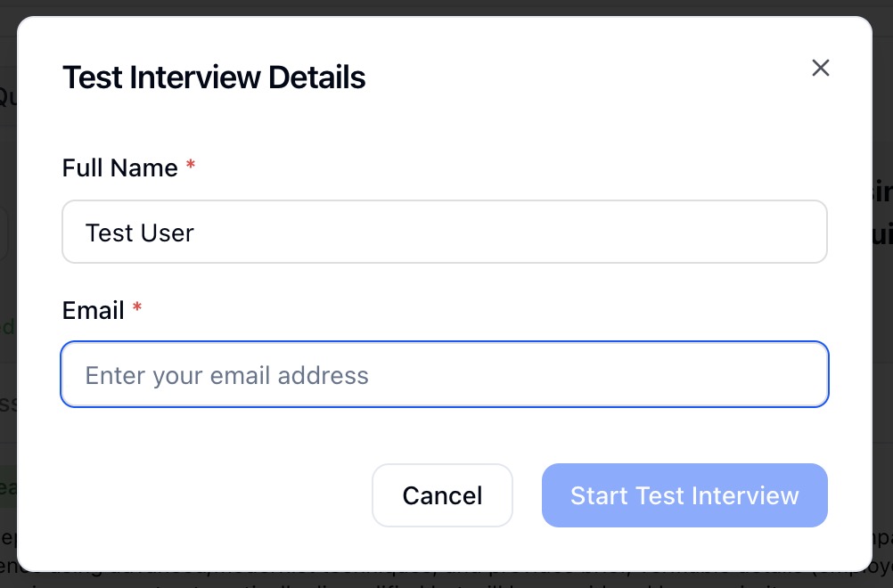Click the Start Test Interview button

(x=684, y=495)
